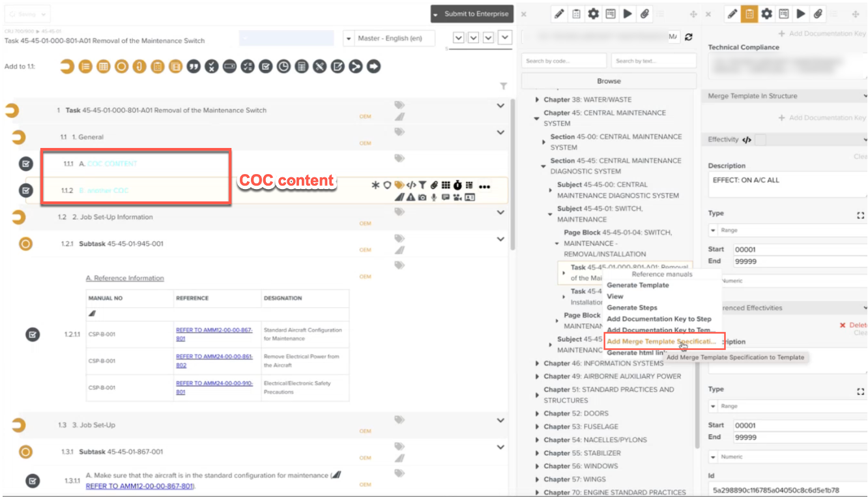Expand Chapter 46: INFORMATION SYSTEMS tree node
This screenshot has width=868, height=502.
pos(537,363)
